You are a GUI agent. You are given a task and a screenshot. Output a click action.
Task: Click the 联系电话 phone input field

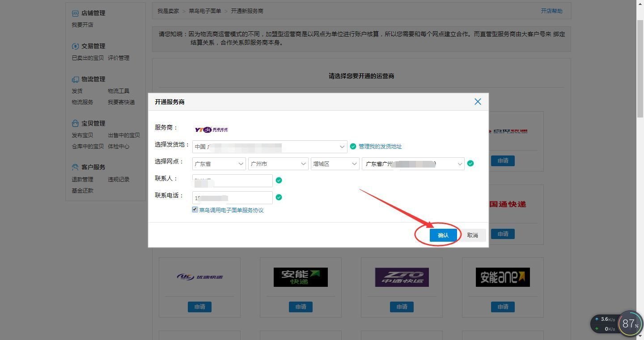pyautogui.click(x=233, y=197)
